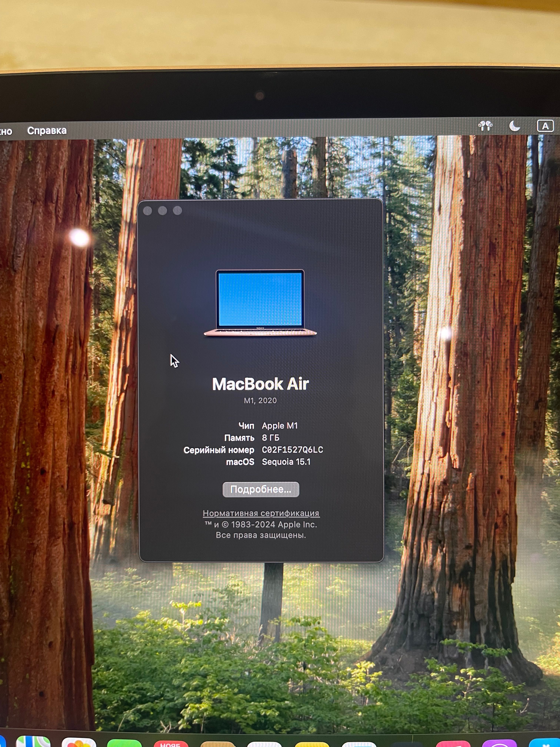The height and width of the screenshot is (747, 560).
Task: Click the 'M1, 2020' model text
Action: click(x=260, y=401)
